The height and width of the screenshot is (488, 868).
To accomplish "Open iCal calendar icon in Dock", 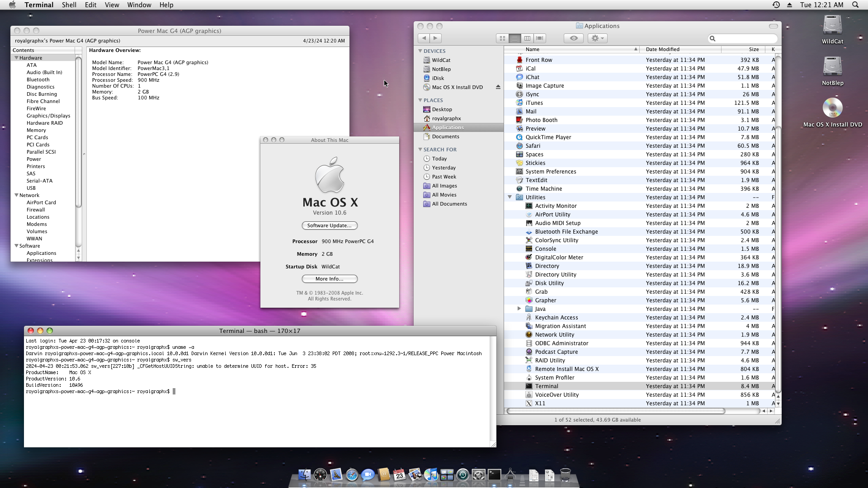I will (399, 475).
